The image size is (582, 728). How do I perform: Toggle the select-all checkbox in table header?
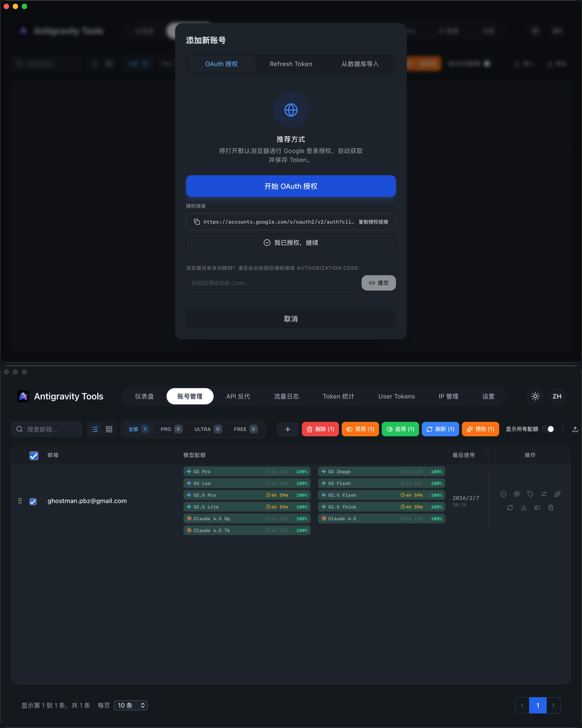(x=34, y=456)
